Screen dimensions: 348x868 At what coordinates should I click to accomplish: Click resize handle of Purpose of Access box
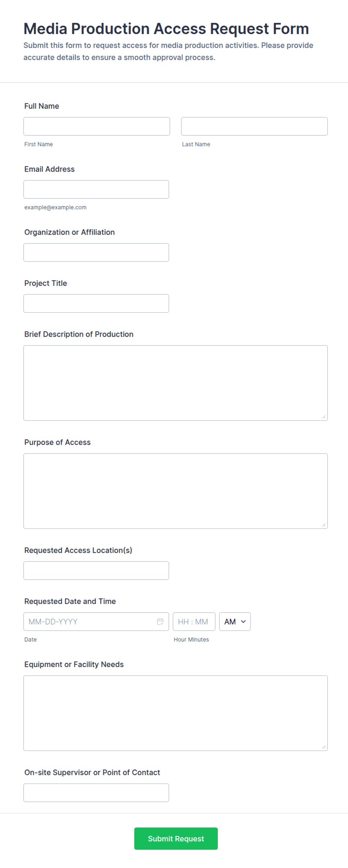point(324,525)
